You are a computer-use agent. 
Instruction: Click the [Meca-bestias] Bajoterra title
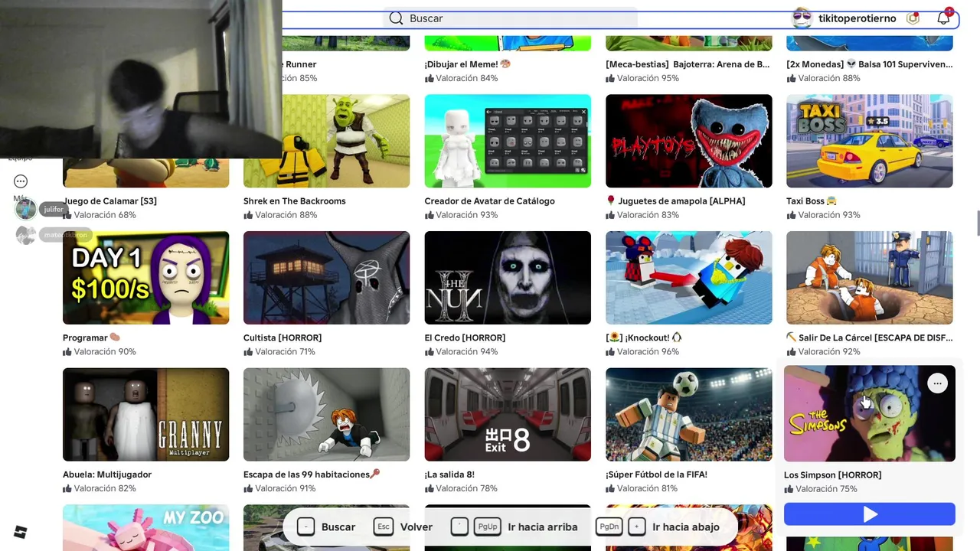click(688, 64)
